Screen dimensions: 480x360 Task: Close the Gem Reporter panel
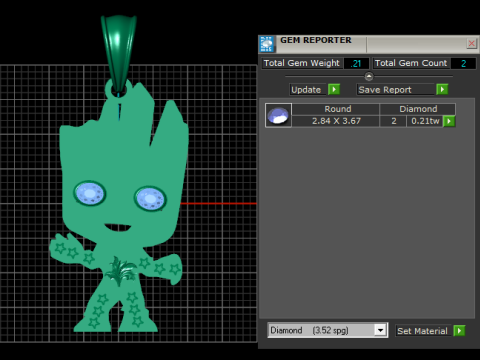click(471, 43)
